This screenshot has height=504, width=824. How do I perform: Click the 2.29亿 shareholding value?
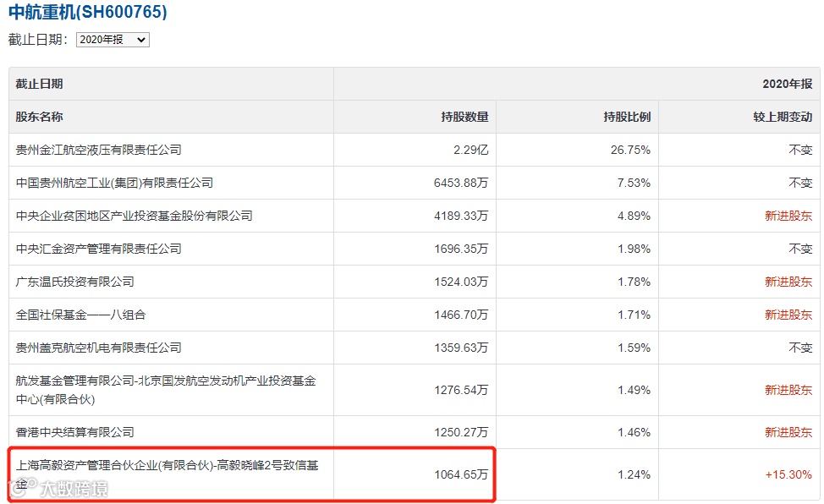[471, 150]
